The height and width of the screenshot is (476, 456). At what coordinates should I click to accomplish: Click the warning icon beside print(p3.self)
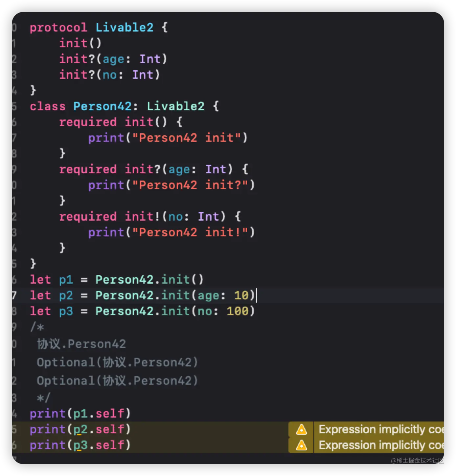coord(301,445)
